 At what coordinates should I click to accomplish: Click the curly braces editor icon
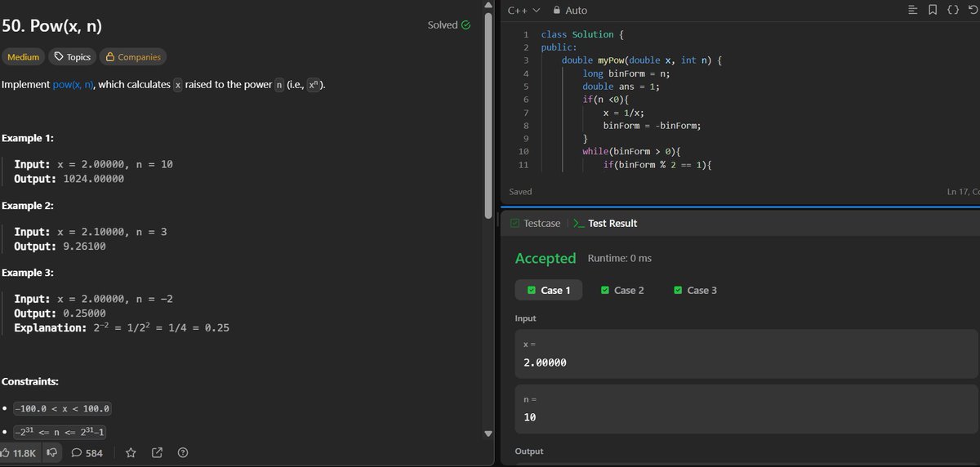(953, 11)
